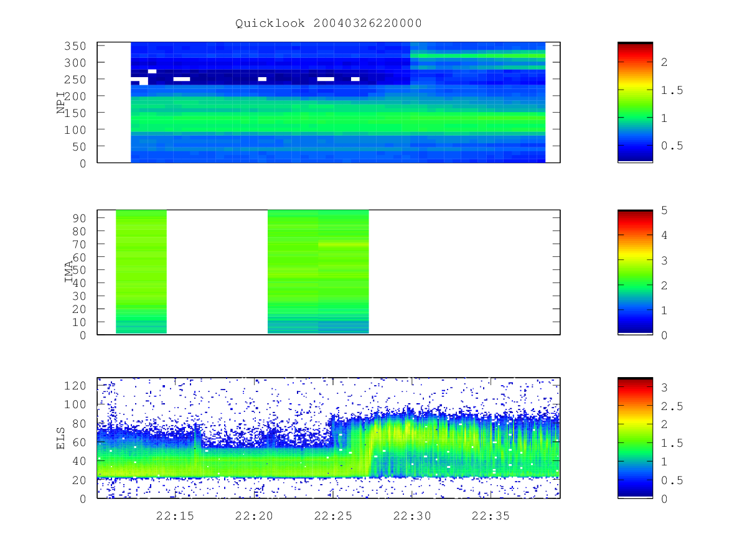The image size is (747, 560).
Task: Click the ELS color bar value 2.5
Action: (x=672, y=406)
